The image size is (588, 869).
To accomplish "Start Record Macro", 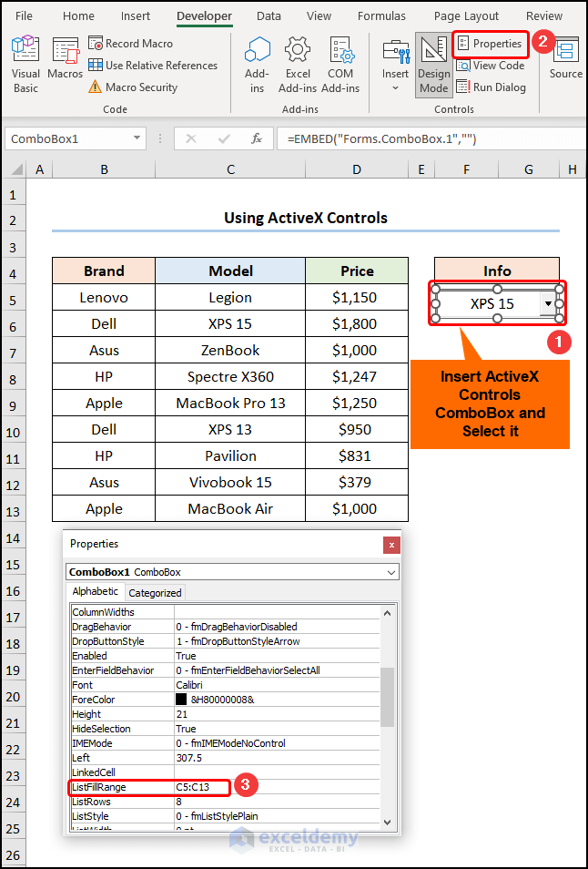I will click(131, 43).
